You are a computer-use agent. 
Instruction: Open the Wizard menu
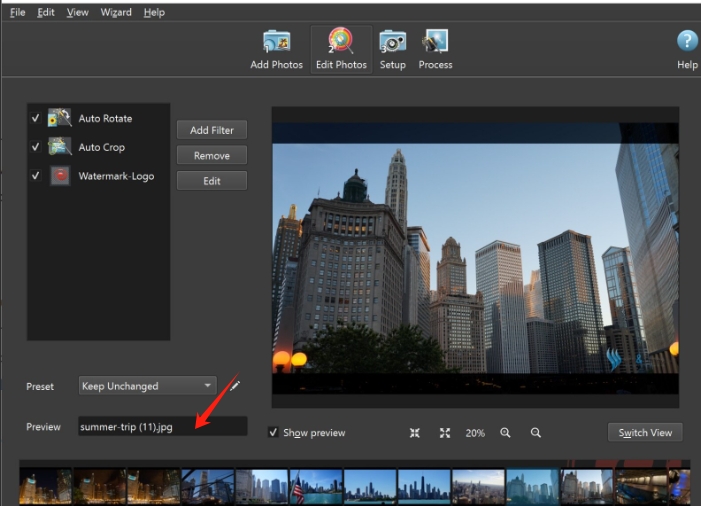(116, 13)
